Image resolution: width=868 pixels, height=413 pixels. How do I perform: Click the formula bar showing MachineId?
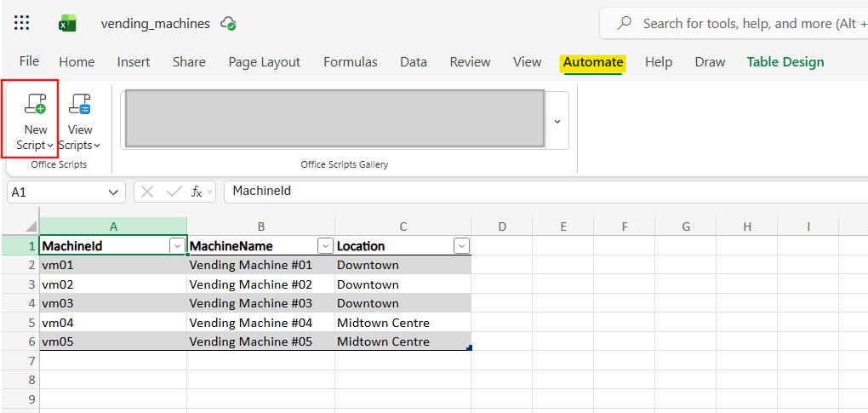pyautogui.click(x=545, y=192)
